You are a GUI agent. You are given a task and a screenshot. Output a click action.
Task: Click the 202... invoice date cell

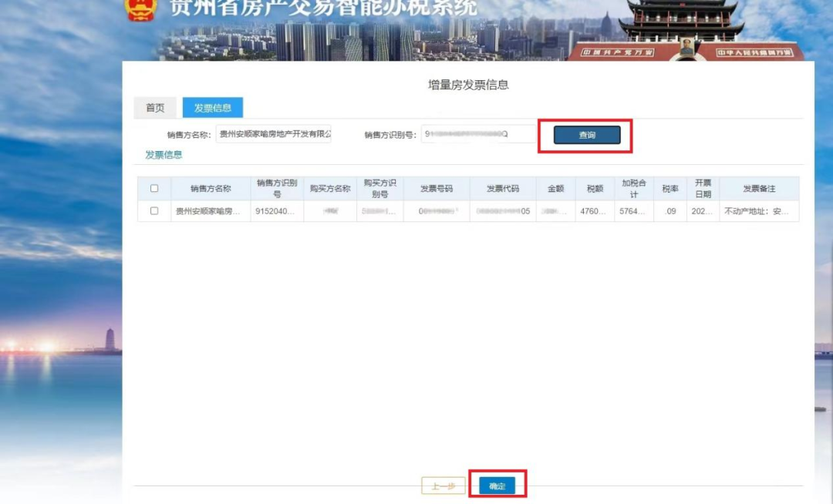(703, 211)
